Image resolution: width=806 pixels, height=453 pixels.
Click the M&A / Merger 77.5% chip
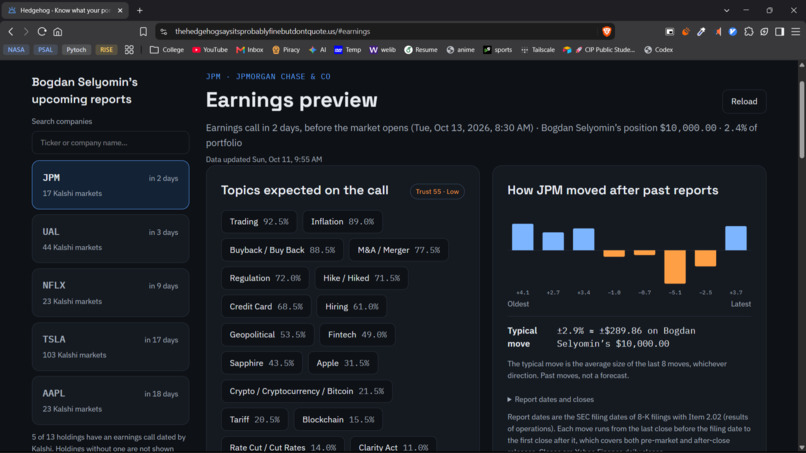point(398,250)
